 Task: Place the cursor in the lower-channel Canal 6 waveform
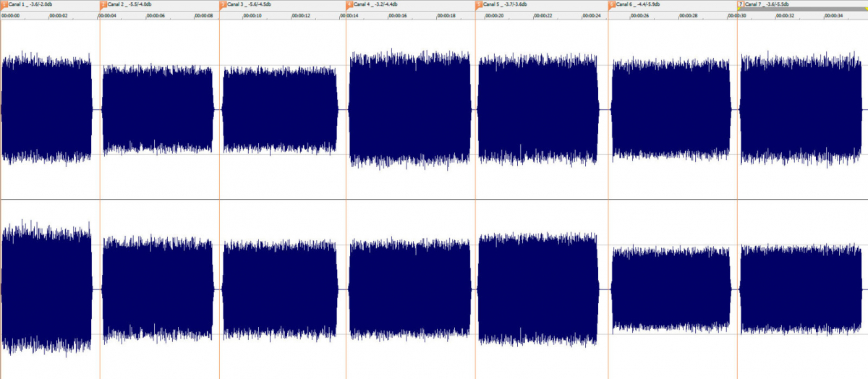(671, 289)
